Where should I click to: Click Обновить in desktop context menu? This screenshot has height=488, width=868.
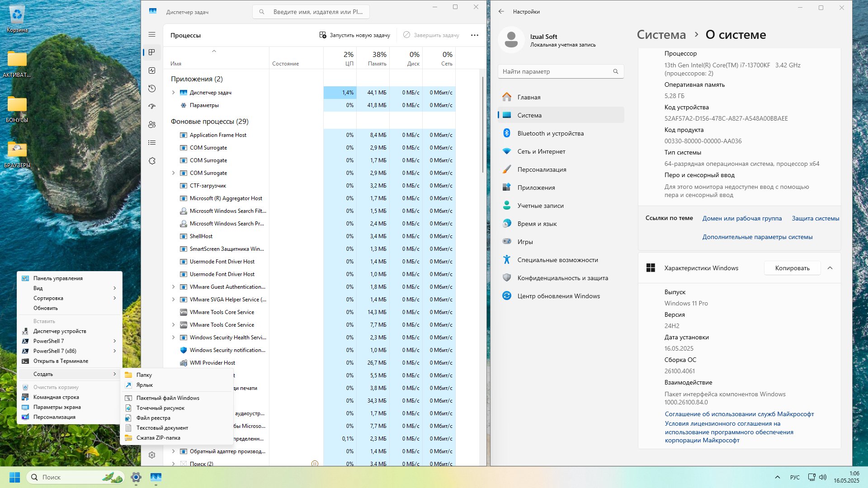(70, 308)
